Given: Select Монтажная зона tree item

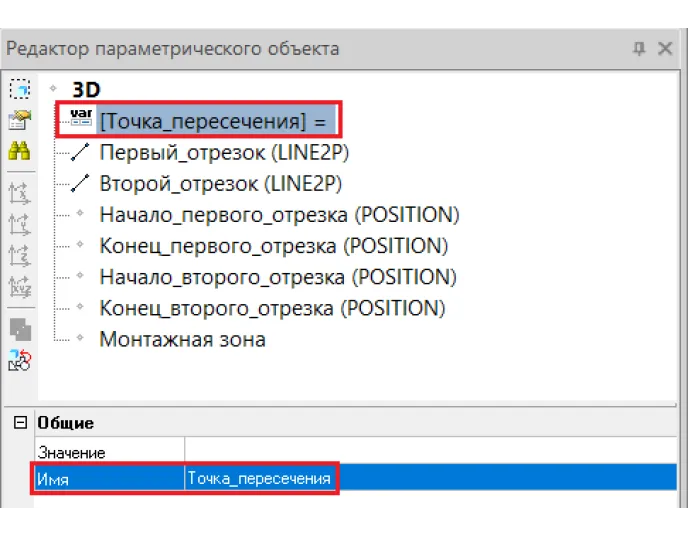Looking at the screenshot, I should click(183, 340).
